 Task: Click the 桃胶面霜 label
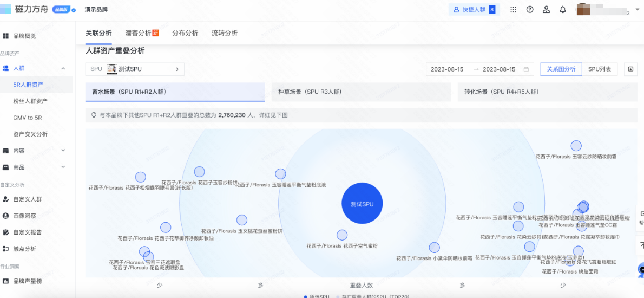[x=570, y=271]
